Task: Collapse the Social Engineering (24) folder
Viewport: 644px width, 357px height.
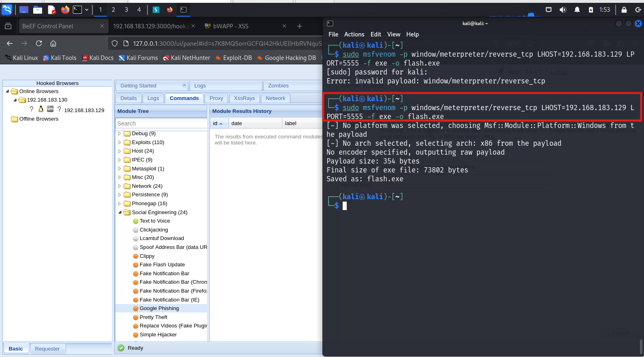Action: 119,212
